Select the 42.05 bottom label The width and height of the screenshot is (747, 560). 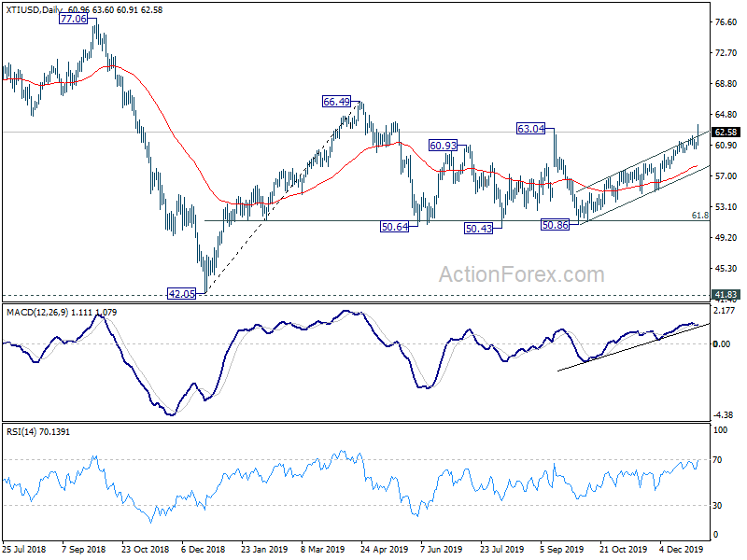(x=181, y=294)
